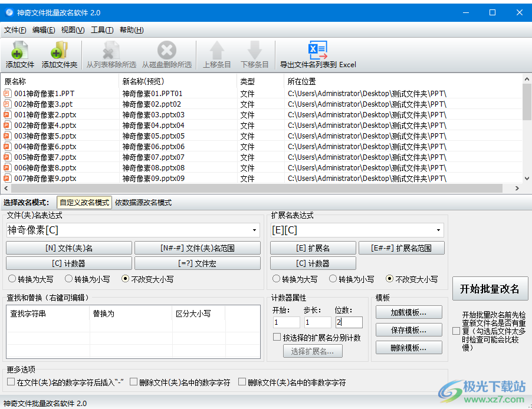532x409 pixels.
Task: Click the file list vertical scrollbar thumb
Action: pos(527,102)
